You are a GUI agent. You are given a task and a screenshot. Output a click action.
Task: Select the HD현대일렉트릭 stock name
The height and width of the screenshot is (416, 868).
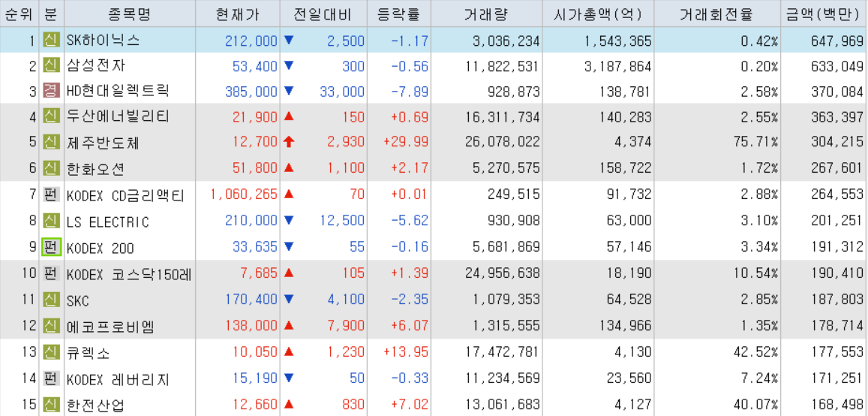click(x=117, y=92)
